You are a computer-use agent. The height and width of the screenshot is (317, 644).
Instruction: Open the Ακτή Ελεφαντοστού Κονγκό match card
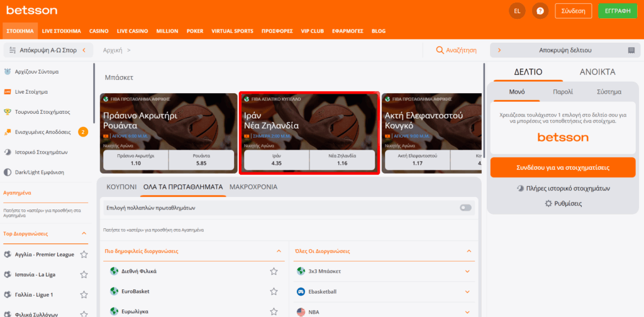(x=431, y=133)
